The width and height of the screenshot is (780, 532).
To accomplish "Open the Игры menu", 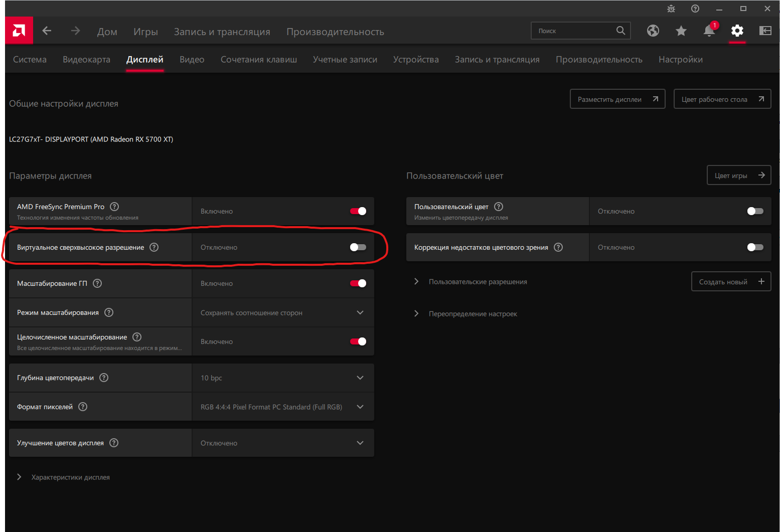I will [x=145, y=32].
